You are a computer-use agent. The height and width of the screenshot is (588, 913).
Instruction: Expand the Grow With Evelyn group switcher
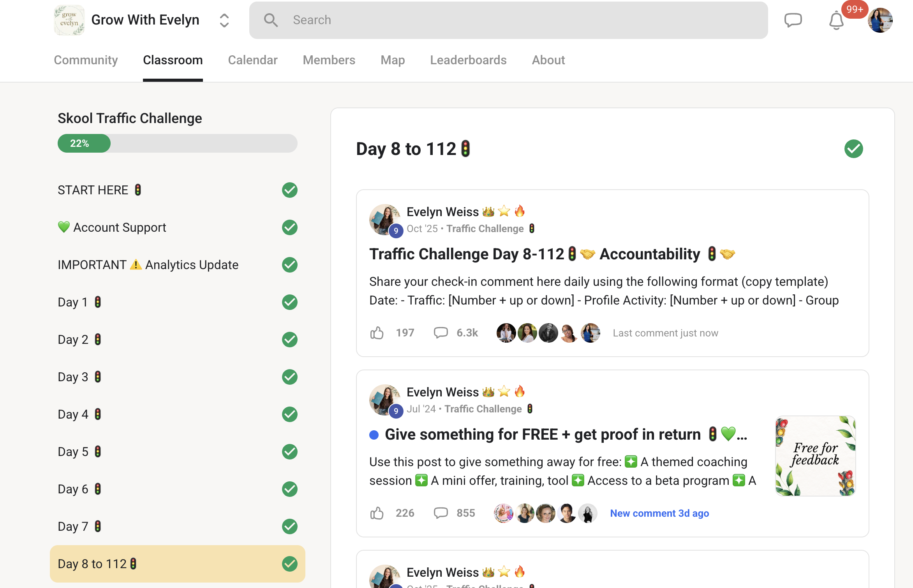coord(224,20)
